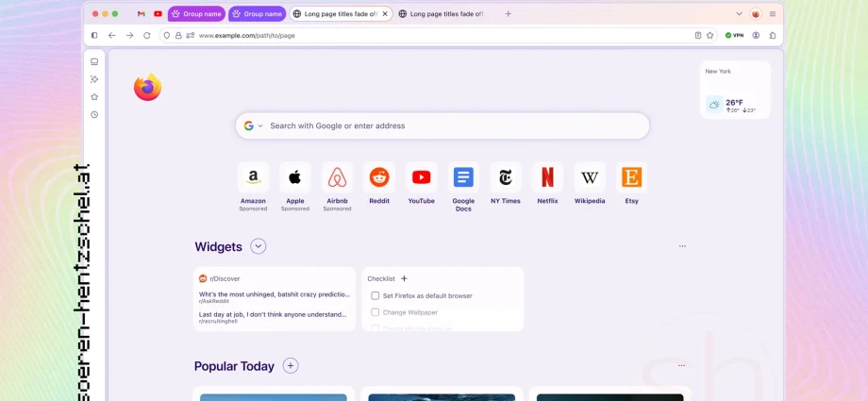This screenshot has height=401, width=868.
Task: Open the unhinged batshit crazy prediction post
Action: [275, 294]
